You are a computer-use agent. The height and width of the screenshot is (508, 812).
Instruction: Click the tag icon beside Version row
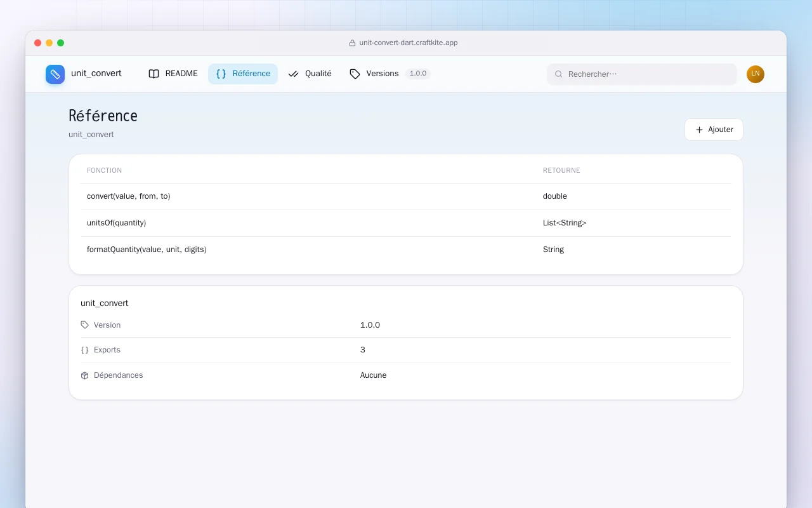(x=85, y=325)
